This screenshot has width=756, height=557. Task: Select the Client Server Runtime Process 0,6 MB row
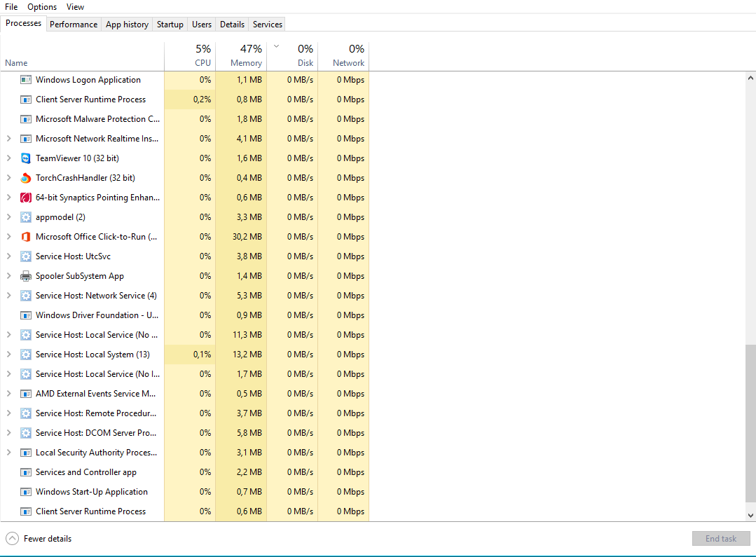point(185,511)
